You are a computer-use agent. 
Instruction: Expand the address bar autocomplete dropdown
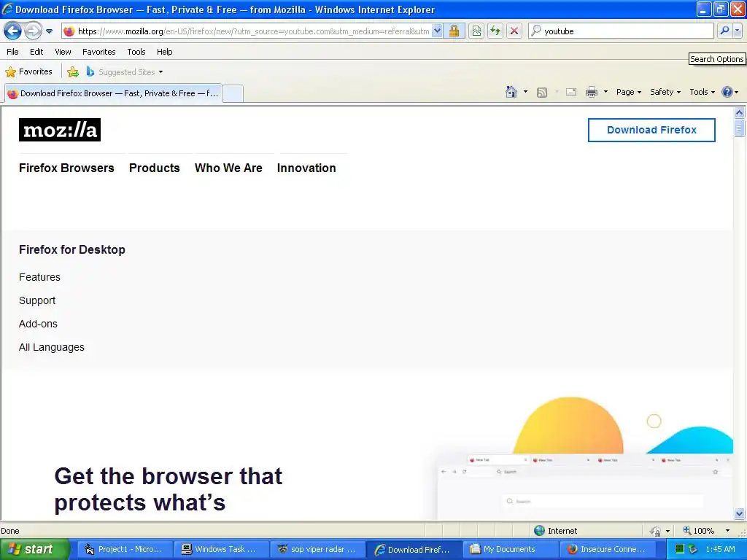pos(438,31)
